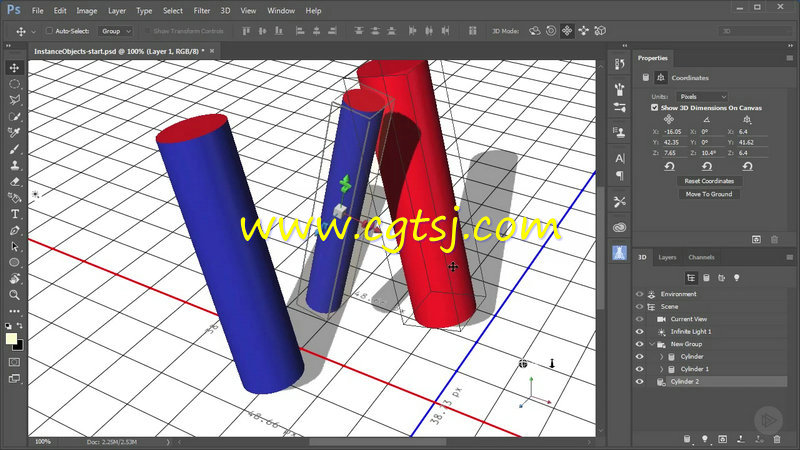Open the extra tools ellipsis

[14, 311]
